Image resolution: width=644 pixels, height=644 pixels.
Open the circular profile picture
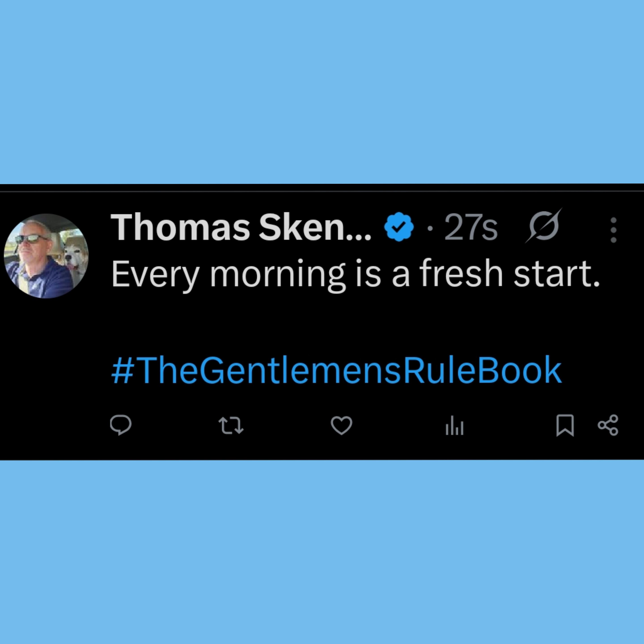(x=46, y=256)
